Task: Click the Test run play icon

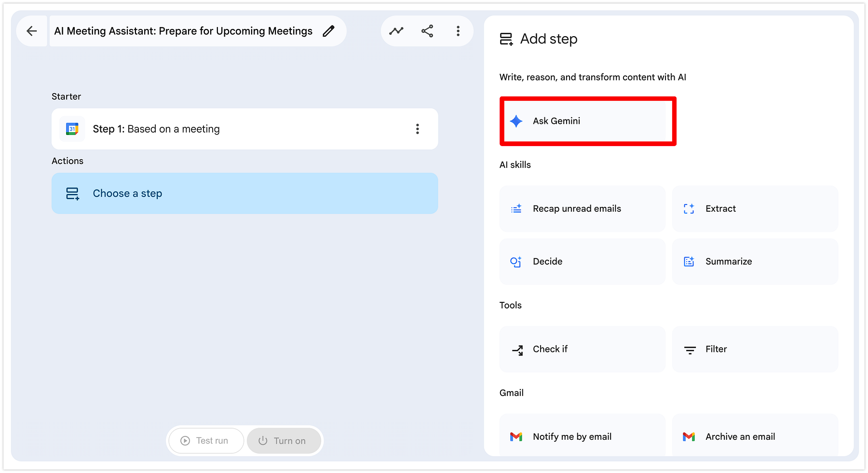Action: pos(185,441)
